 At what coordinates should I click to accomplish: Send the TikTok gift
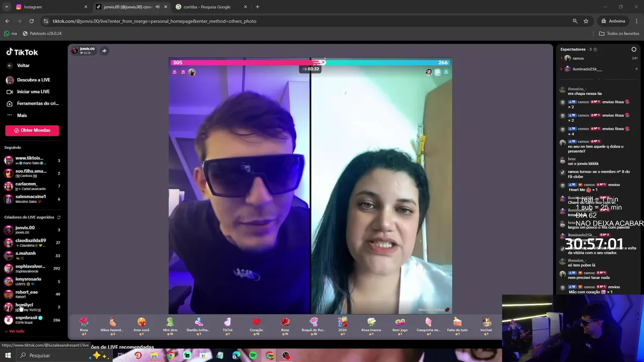click(227, 325)
